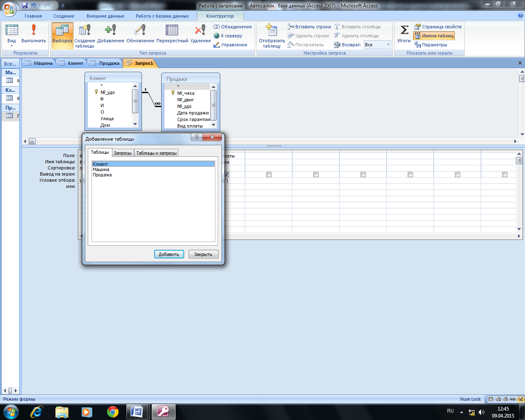Screen dimensions: 525x420
Task: Switch to Продажа document tab
Action: point(105,63)
